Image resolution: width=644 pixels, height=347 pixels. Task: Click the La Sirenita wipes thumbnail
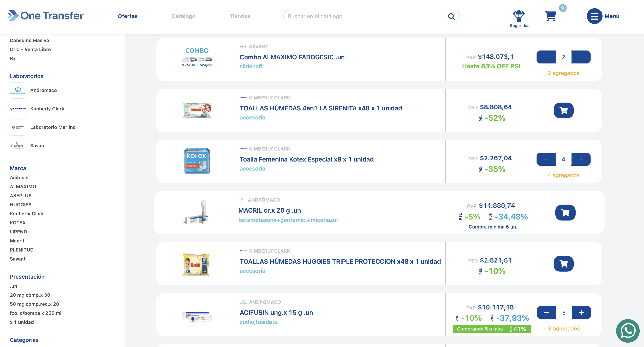(197, 110)
